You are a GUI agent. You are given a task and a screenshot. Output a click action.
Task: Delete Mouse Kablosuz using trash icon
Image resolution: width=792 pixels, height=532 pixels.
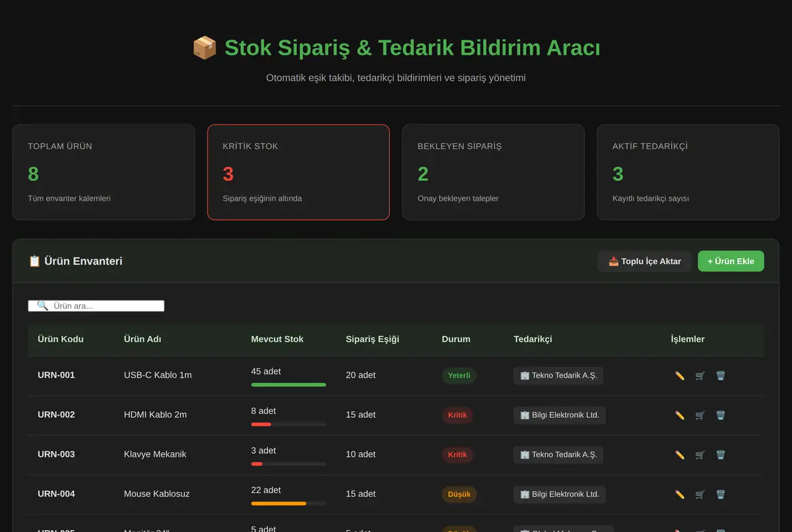coord(721,494)
